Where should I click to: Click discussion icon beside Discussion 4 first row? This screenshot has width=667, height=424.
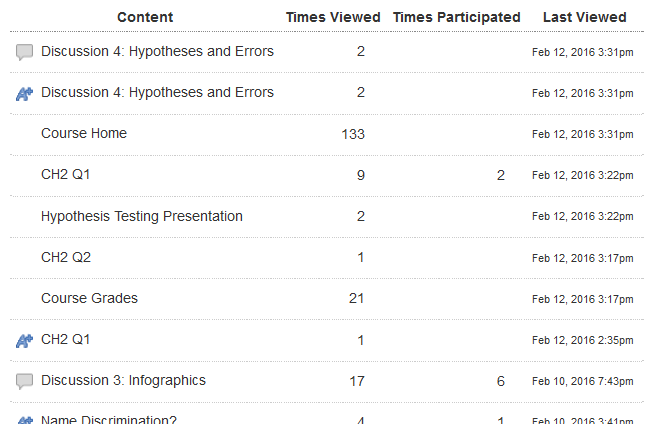pos(24,52)
